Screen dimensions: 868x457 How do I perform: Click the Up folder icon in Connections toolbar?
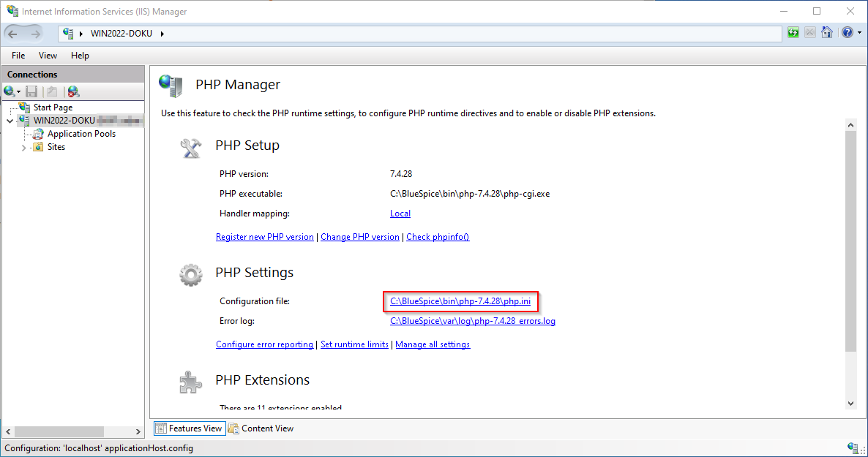point(52,91)
